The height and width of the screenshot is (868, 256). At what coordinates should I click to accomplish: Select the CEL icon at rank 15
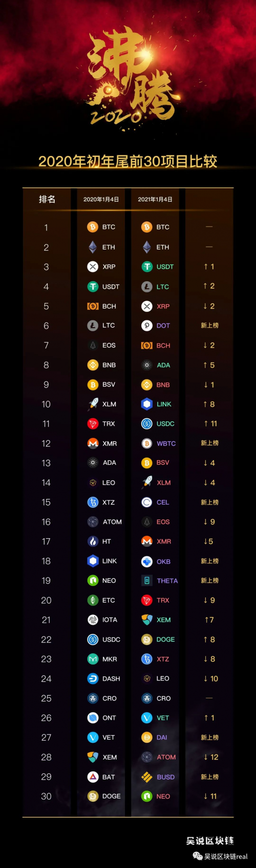coord(147,502)
